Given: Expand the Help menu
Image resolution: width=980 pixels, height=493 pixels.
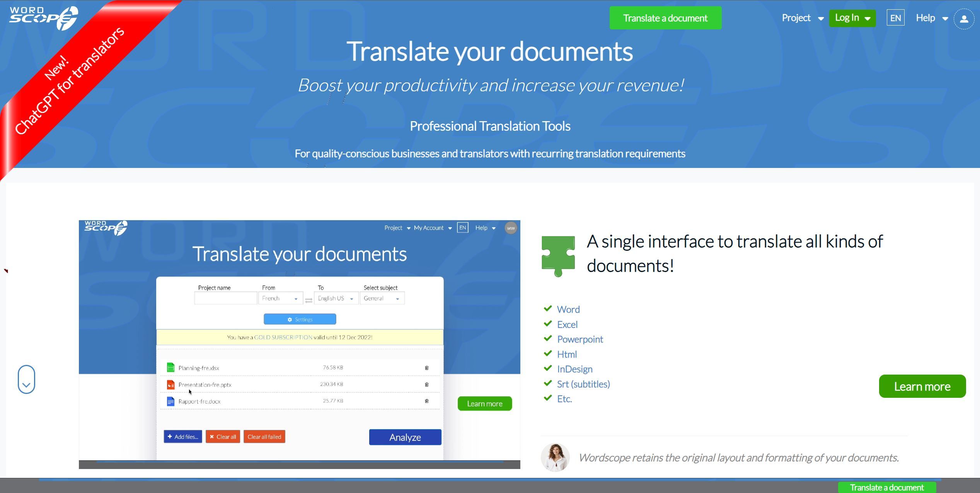Looking at the screenshot, I should pyautogui.click(x=932, y=18).
